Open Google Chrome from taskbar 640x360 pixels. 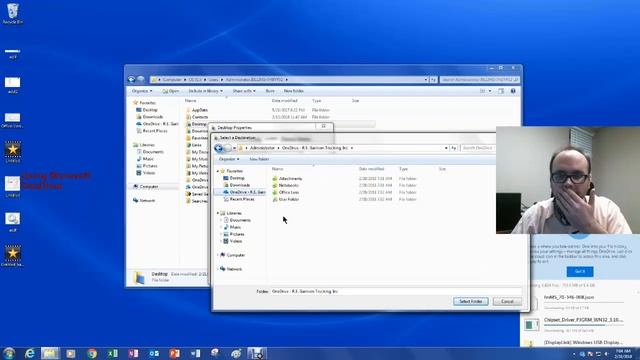click(92, 353)
